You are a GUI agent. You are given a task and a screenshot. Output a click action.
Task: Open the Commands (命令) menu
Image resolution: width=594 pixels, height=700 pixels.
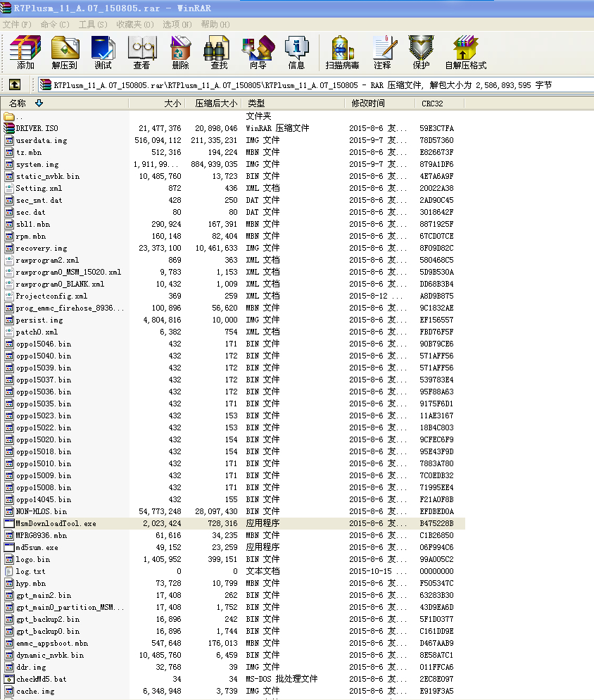tap(55, 25)
